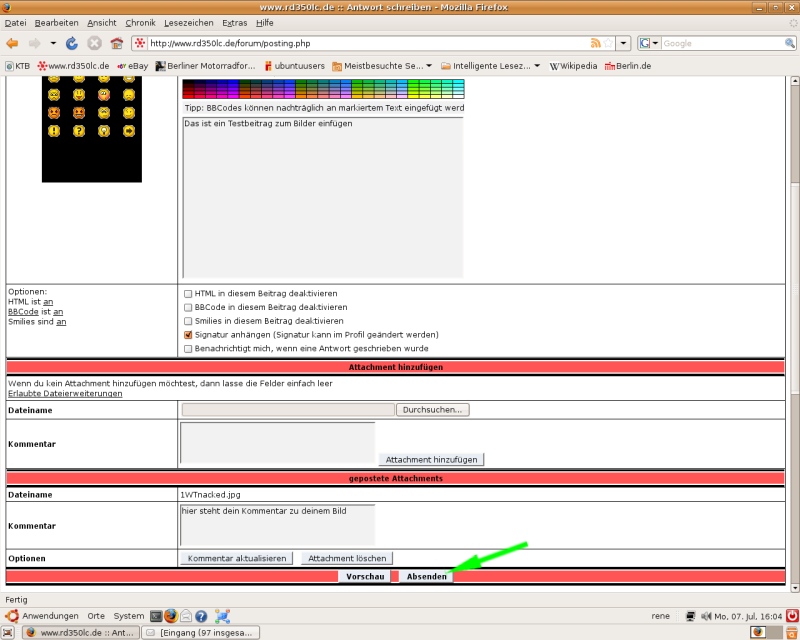Click the browser back arrow button

pyautogui.click(x=12, y=44)
